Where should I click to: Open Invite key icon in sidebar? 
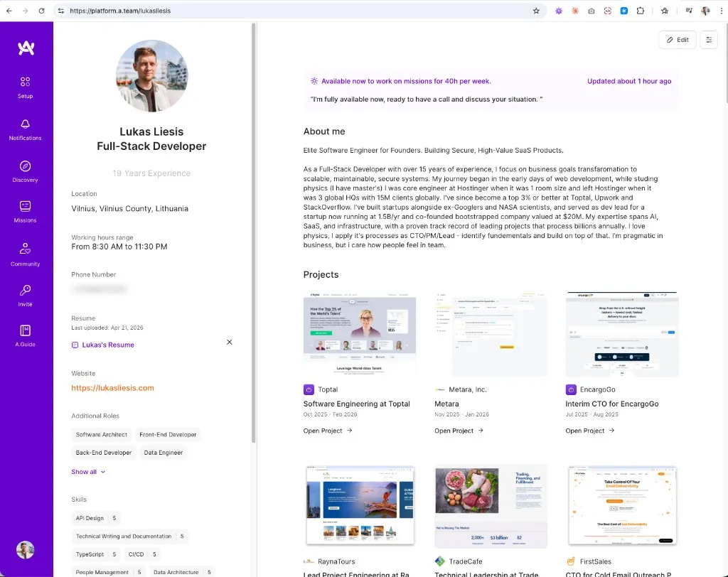(x=25, y=296)
